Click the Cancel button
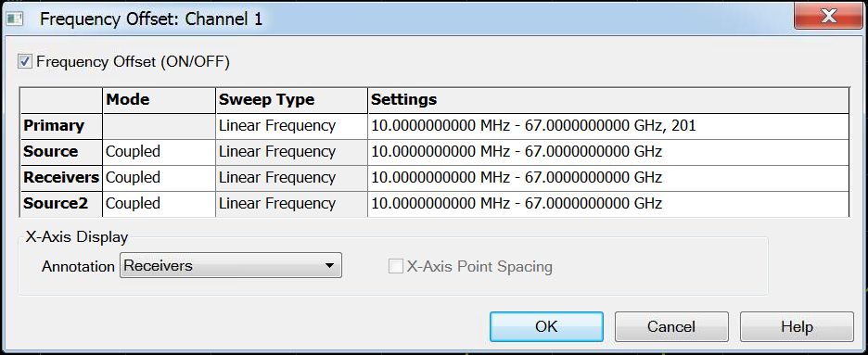Viewport: 868px width, 355px height. point(671,327)
